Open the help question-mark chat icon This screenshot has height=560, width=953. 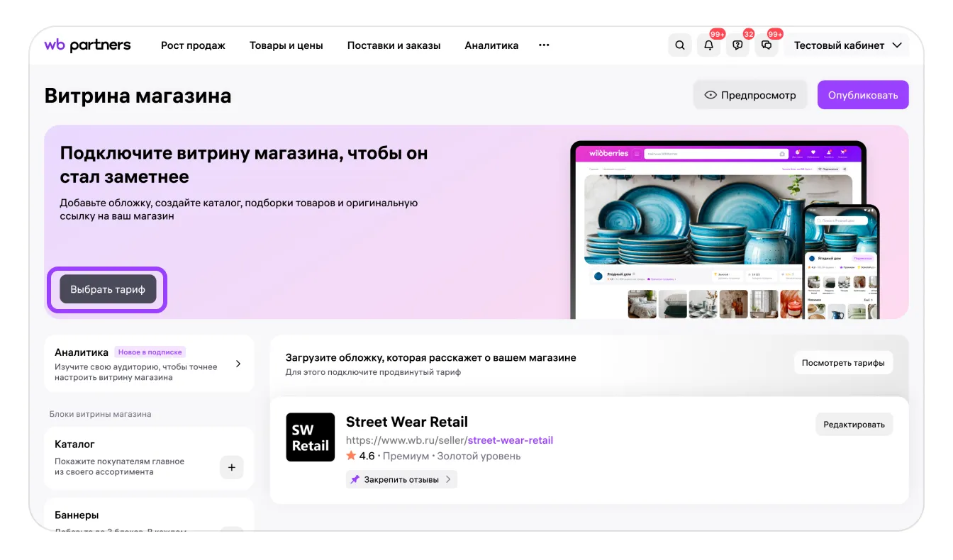click(x=737, y=45)
